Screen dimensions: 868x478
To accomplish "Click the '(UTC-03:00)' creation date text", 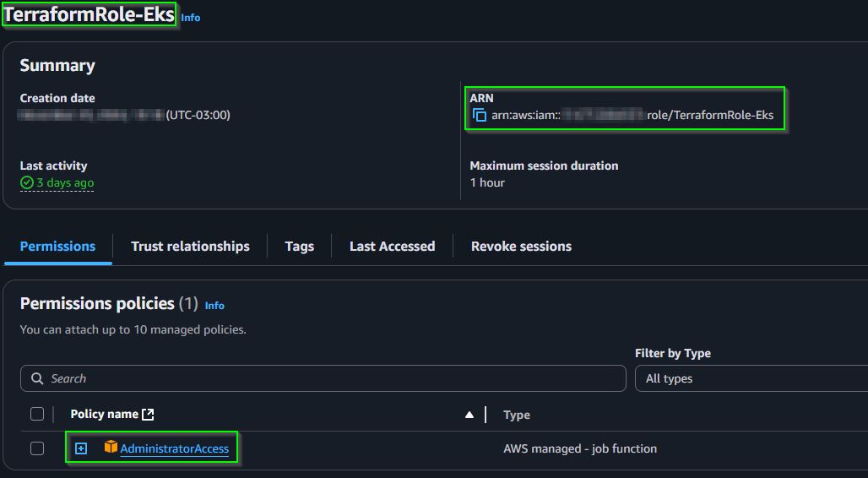I will pyautogui.click(x=198, y=115).
